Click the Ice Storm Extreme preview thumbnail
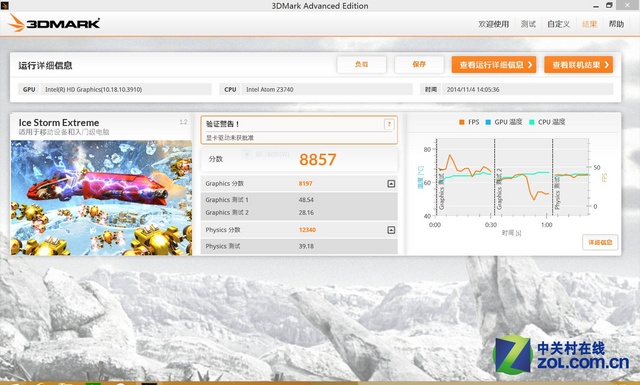 [101, 198]
